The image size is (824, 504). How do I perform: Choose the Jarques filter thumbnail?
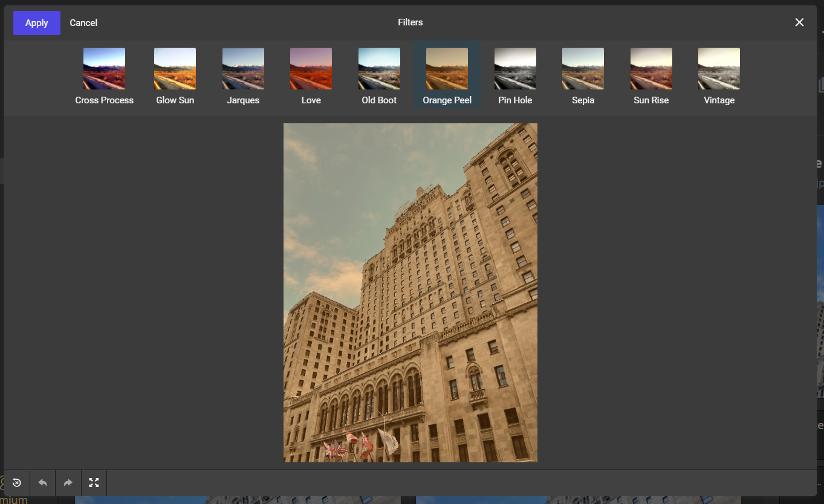[243, 69]
